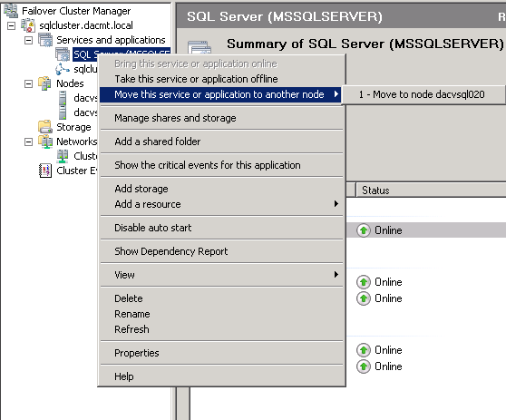The image size is (506, 420).
Task: Choose Take this service or application offline
Action: (x=221, y=79)
